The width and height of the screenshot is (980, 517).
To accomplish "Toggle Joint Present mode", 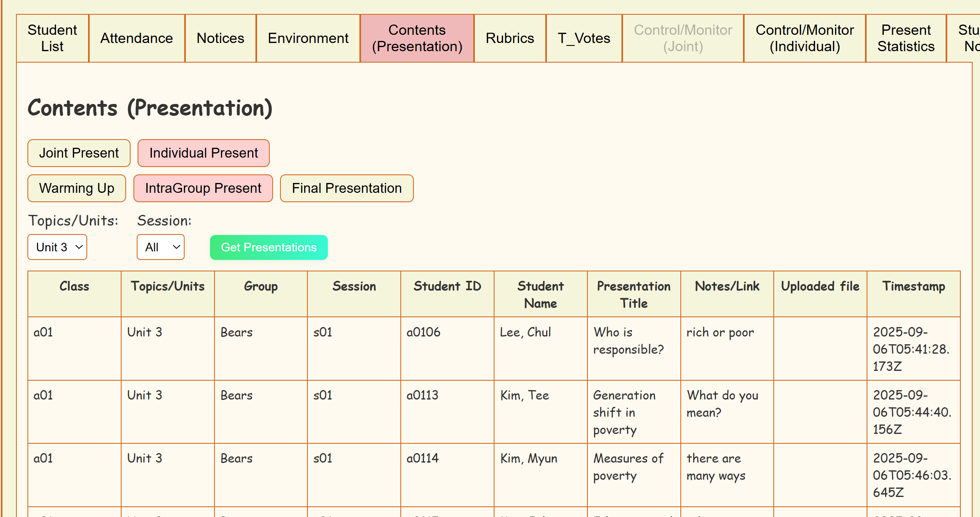I will pos(79,153).
